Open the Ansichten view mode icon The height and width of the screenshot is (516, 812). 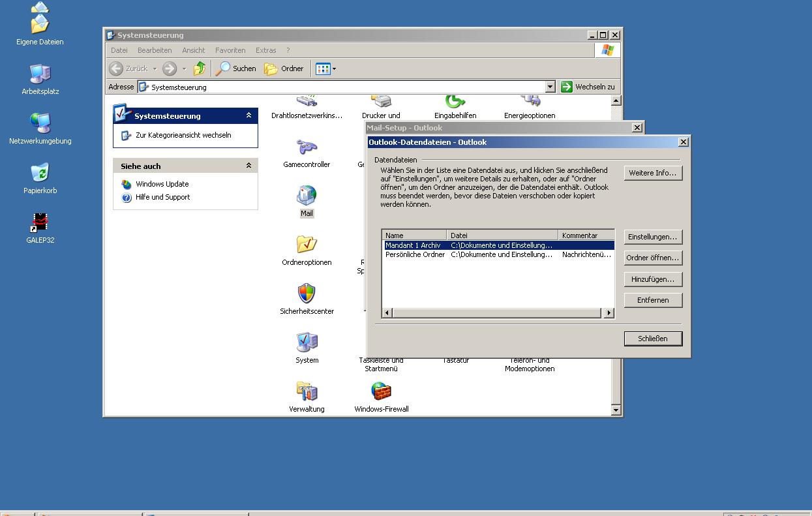(x=323, y=68)
